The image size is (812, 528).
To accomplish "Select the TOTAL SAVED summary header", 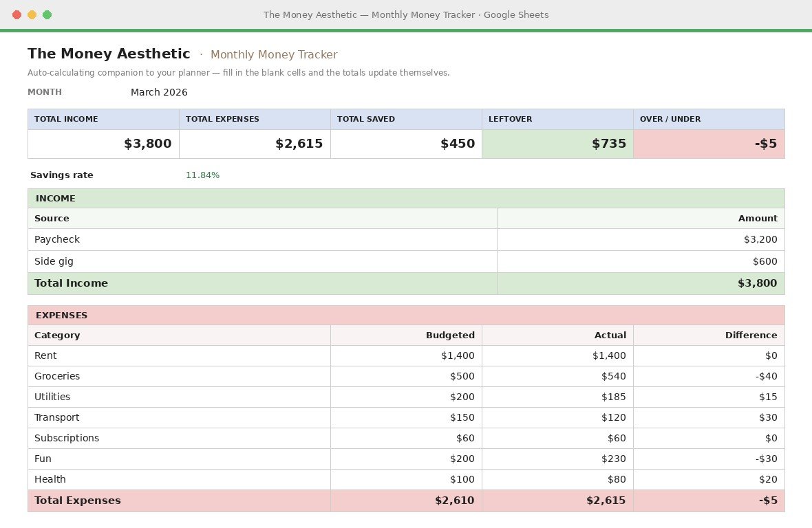I will (406, 119).
